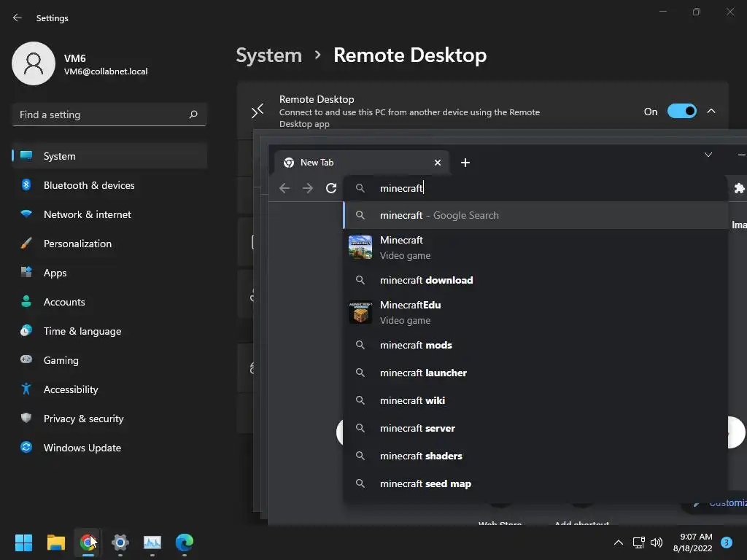Open Privacy & security settings

click(109, 419)
